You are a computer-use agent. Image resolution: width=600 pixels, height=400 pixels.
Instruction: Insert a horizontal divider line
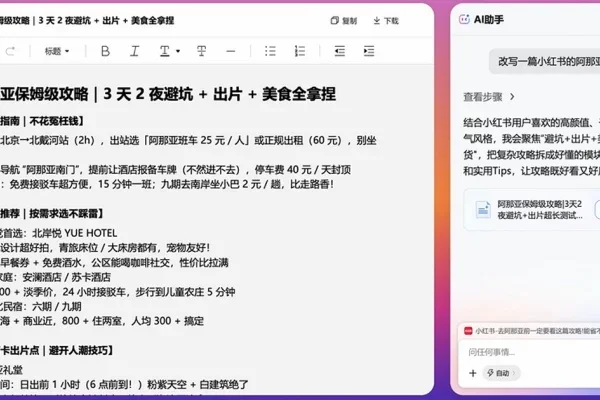(x=231, y=51)
